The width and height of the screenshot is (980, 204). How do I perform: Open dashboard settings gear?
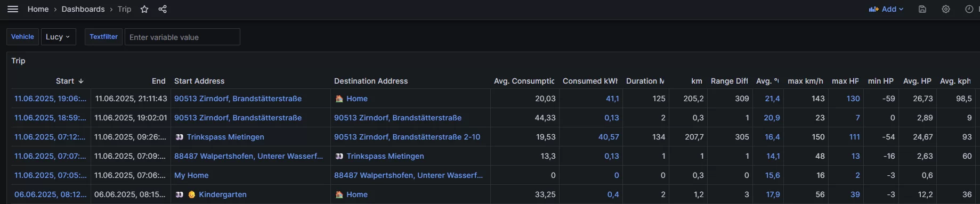(946, 9)
